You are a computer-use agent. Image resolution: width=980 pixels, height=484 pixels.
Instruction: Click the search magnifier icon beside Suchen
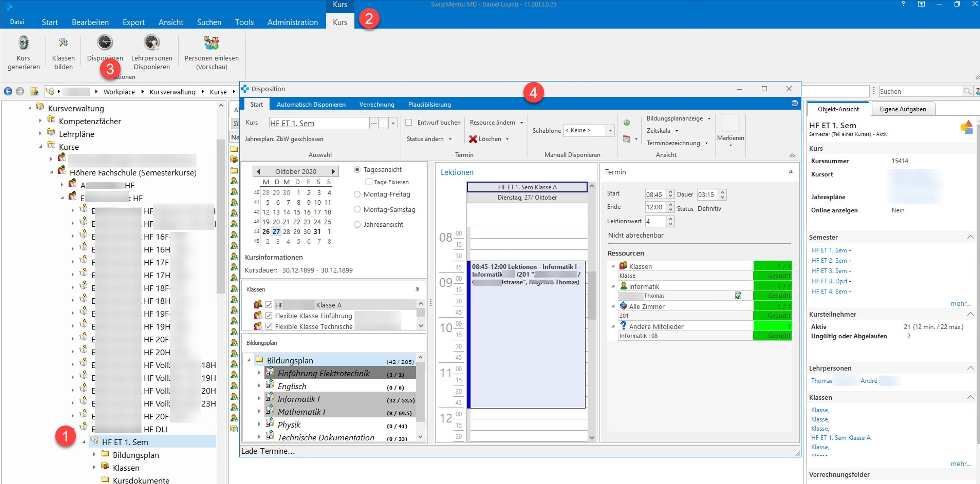point(967,91)
